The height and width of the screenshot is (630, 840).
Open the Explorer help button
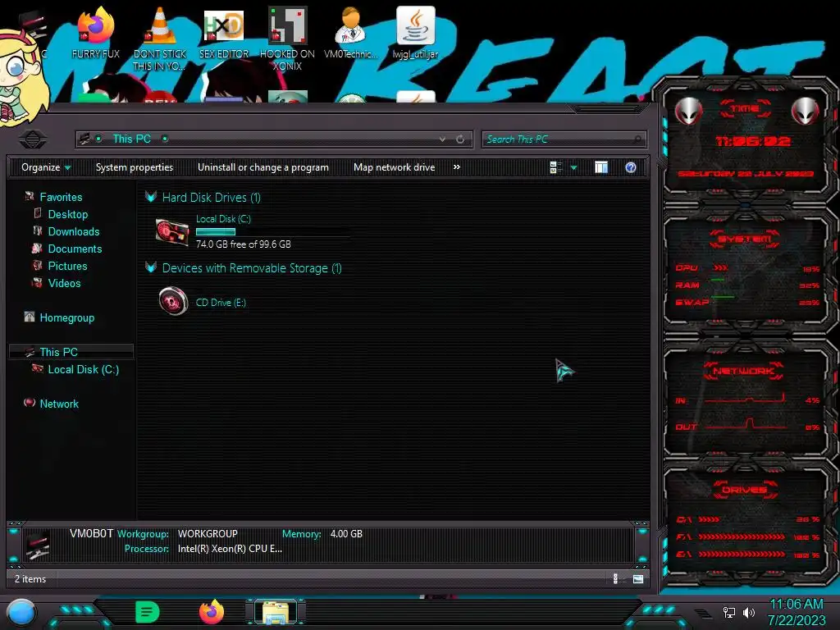click(x=631, y=167)
